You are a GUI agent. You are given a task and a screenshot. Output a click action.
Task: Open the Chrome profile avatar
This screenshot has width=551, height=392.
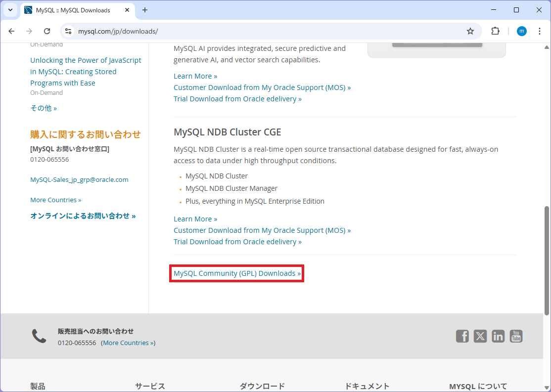(x=521, y=31)
